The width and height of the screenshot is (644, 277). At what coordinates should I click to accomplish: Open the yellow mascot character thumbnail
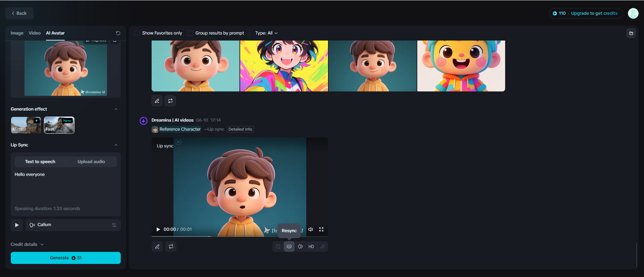pos(461,66)
